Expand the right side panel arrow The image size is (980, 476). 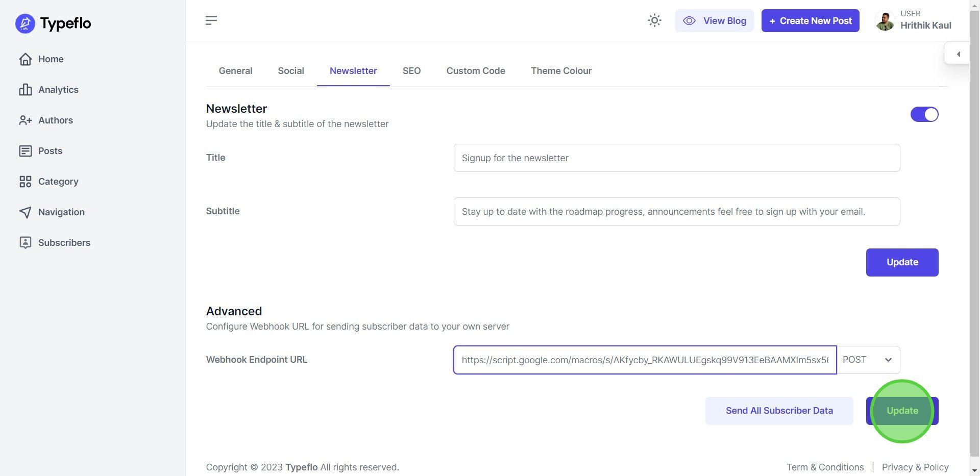(958, 54)
